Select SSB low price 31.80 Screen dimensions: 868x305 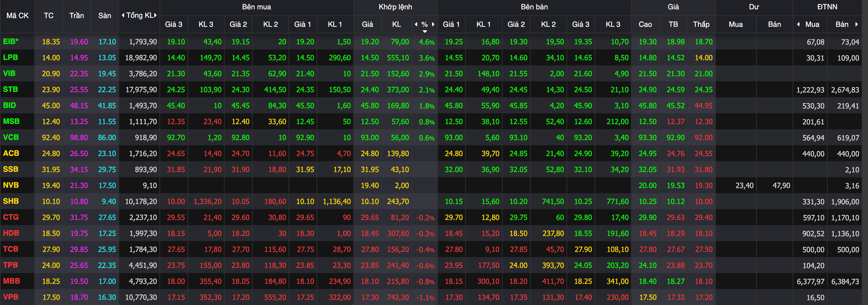pyautogui.click(x=703, y=169)
